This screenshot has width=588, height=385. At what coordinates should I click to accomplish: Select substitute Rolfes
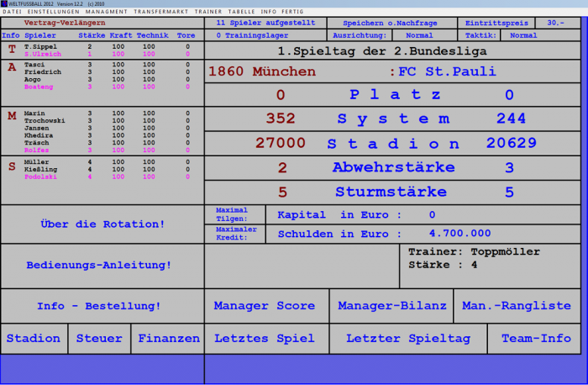(36, 150)
